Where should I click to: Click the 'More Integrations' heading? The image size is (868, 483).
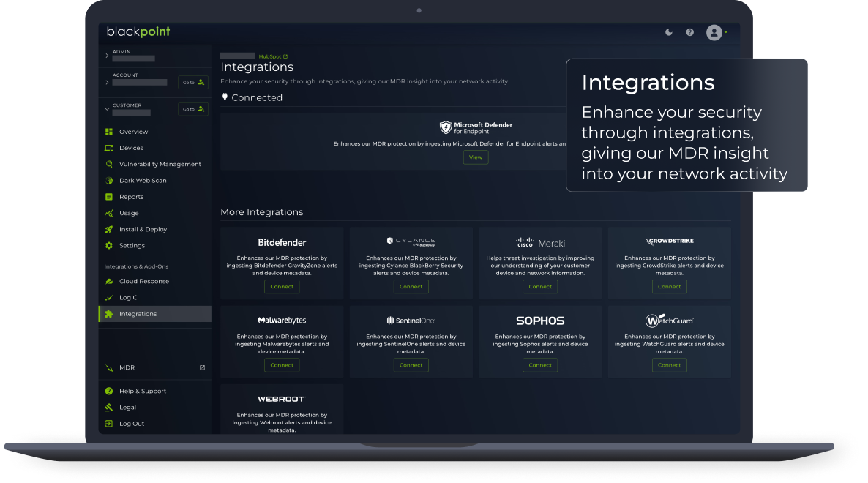(262, 212)
